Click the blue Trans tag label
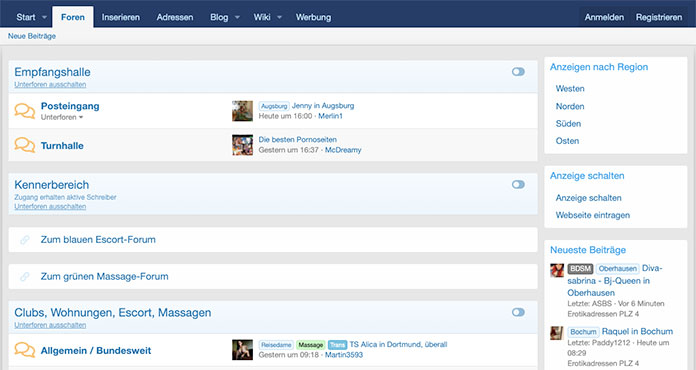The width and height of the screenshot is (696, 370). coord(337,345)
